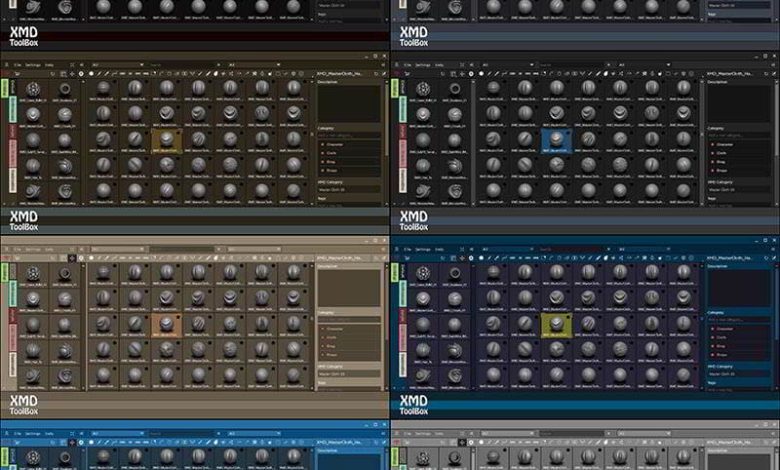Open Help menu in the brown-themed window
Screen dimensions: 780x470
pos(49,65)
